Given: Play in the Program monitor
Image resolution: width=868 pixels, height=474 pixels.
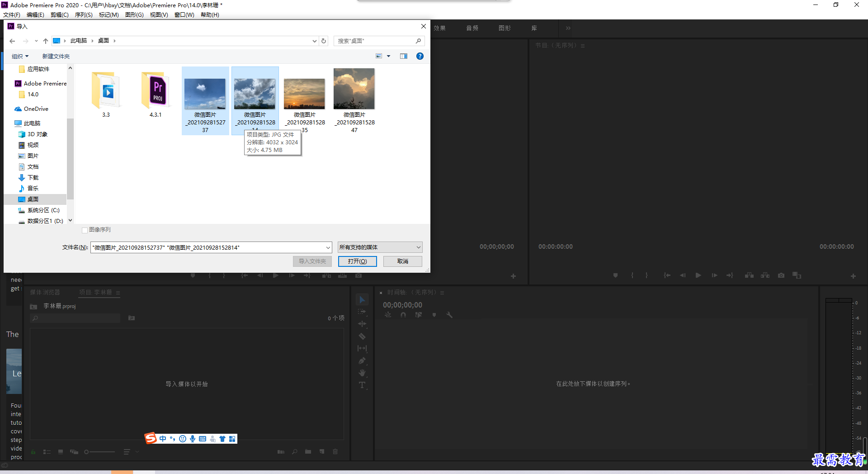Looking at the screenshot, I should pos(698,275).
